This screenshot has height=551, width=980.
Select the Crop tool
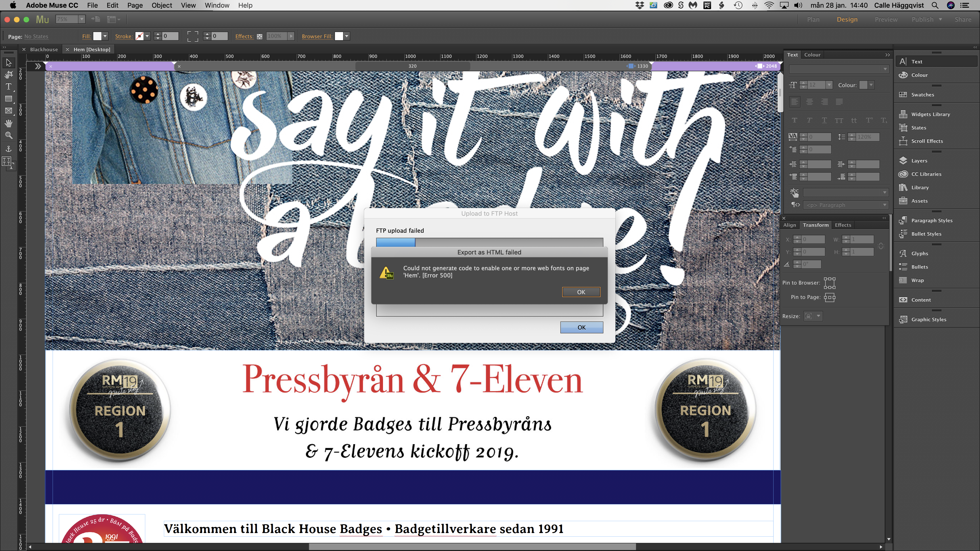(x=9, y=75)
